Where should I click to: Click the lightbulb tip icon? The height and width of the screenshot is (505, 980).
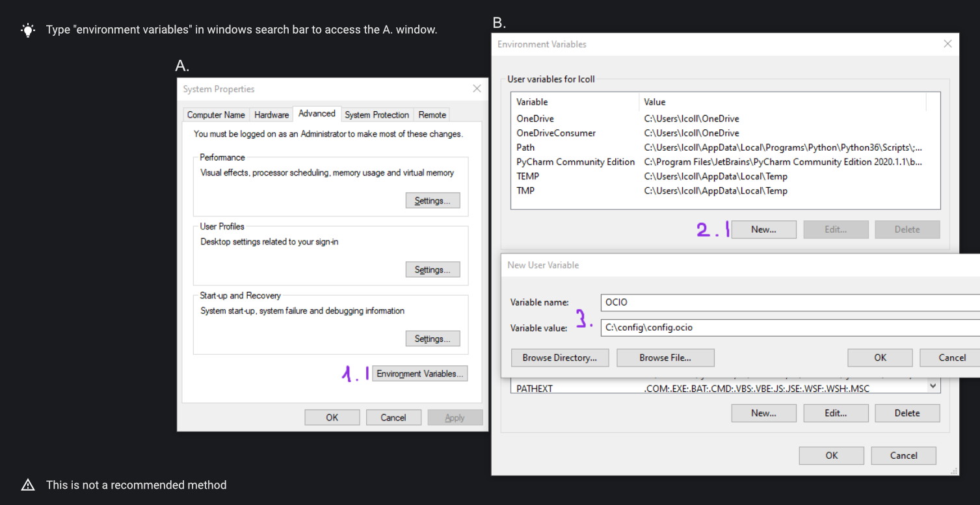(28, 30)
